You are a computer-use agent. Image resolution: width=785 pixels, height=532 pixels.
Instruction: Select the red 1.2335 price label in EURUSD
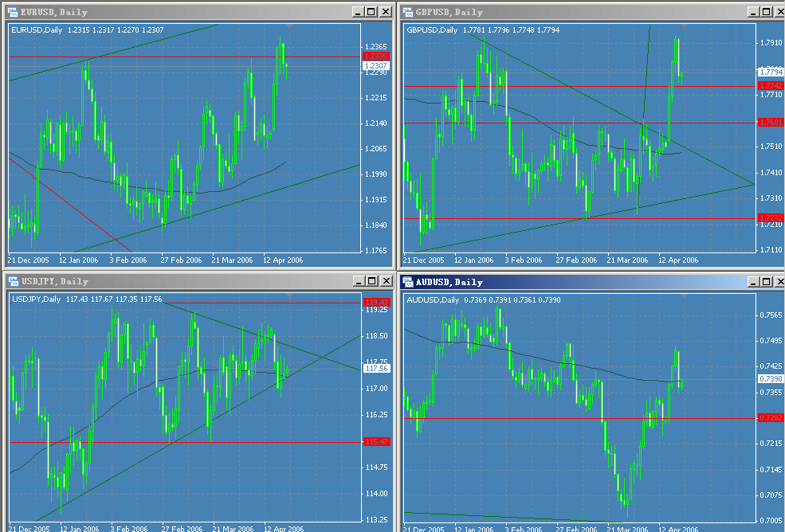(375, 57)
